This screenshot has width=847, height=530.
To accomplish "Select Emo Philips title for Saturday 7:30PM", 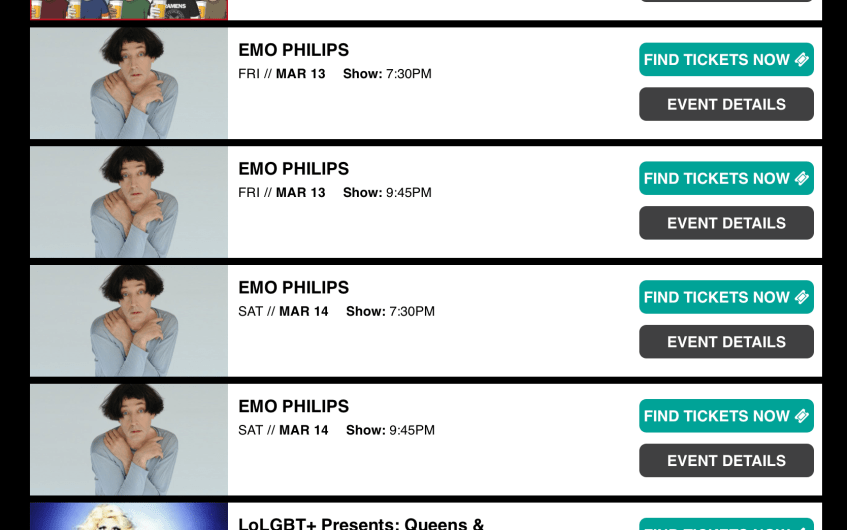I will pyautogui.click(x=293, y=288).
